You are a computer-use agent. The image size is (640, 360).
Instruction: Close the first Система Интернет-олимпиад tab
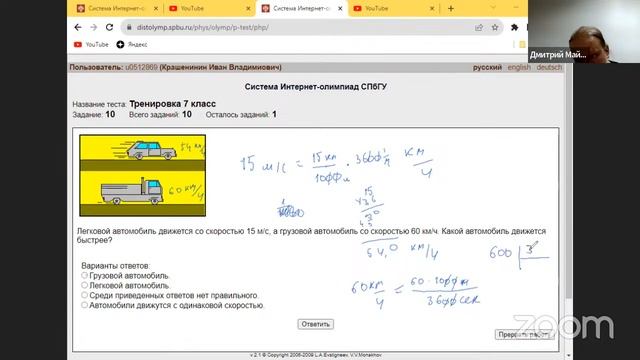coord(156,8)
